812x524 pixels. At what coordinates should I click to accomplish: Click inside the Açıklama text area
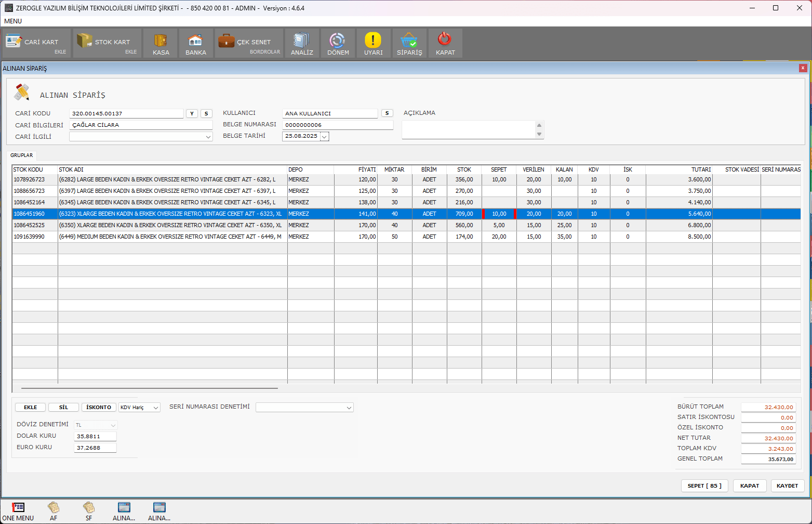pos(469,129)
